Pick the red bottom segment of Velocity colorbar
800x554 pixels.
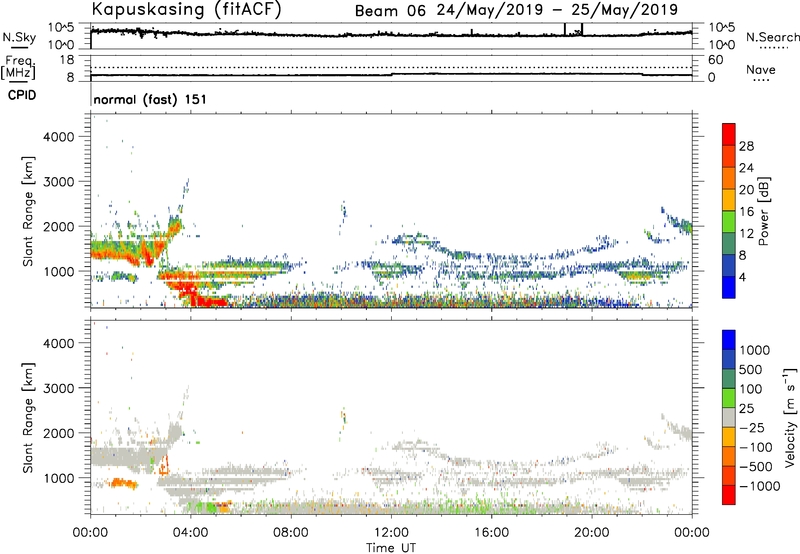729,495
